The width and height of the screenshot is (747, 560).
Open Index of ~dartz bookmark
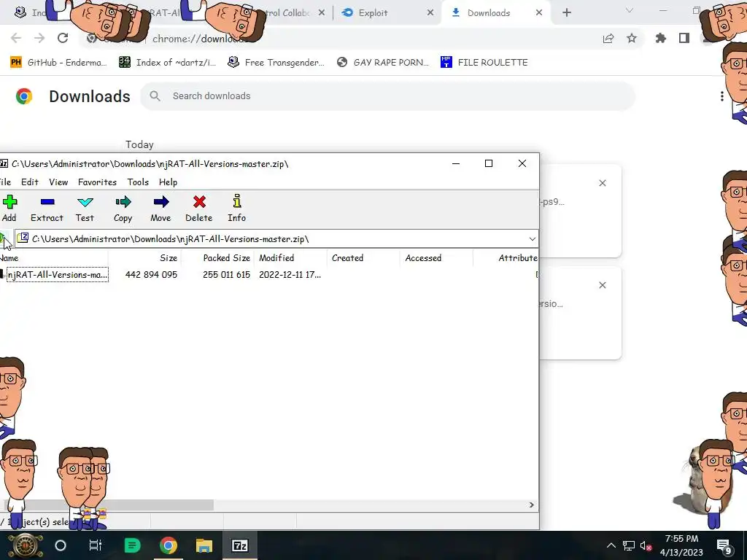click(167, 63)
